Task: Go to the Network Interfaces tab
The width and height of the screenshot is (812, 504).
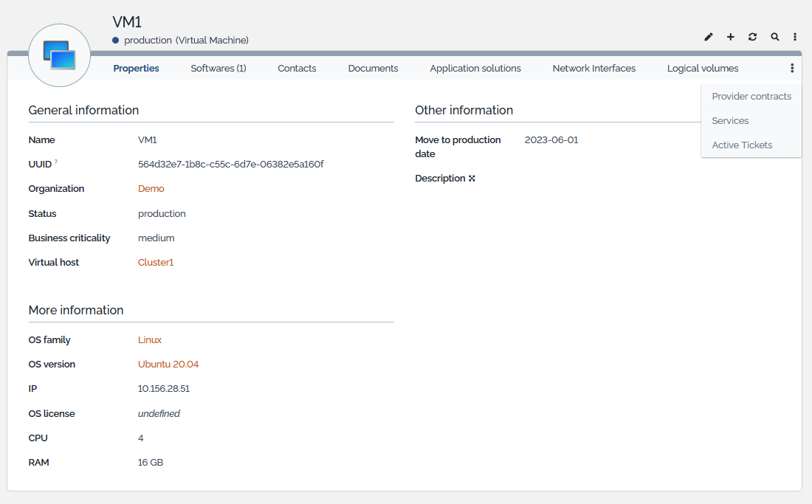Action: click(x=593, y=69)
